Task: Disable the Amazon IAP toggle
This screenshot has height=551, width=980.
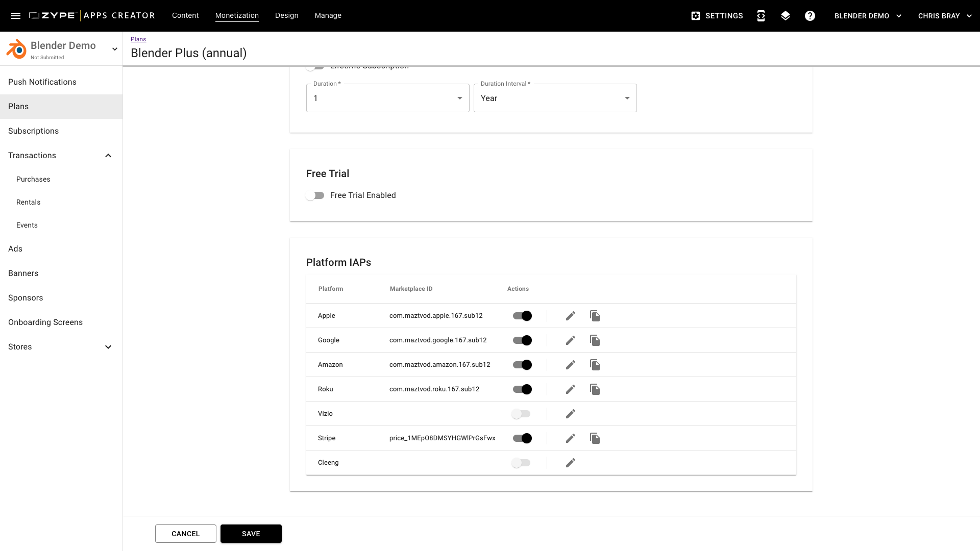Action: [522, 365]
